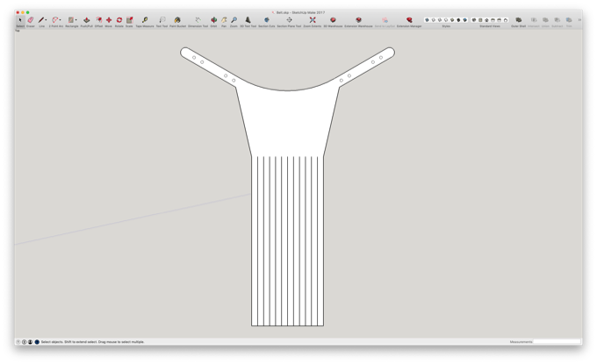
Task: Choose the Eraser tool
Action: pyautogui.click(x=31, y=20)
